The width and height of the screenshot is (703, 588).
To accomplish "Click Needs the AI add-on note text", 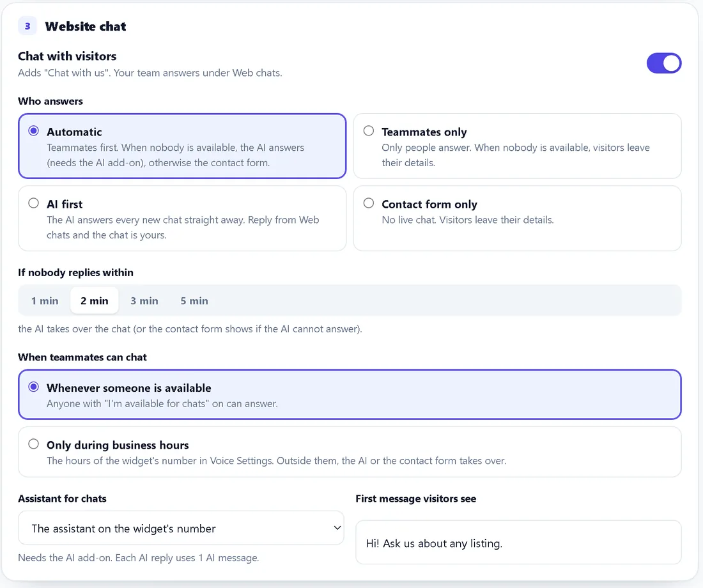I will [x=139, y=558].
